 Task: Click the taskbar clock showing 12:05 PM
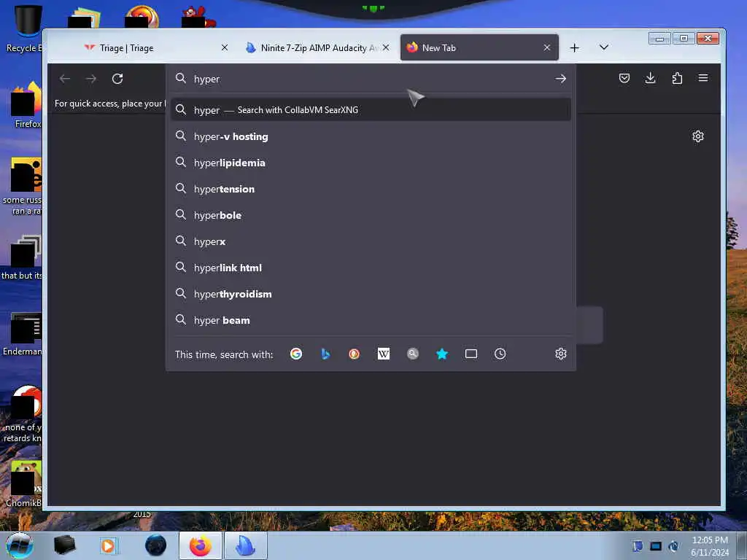[x=710, y=546]
